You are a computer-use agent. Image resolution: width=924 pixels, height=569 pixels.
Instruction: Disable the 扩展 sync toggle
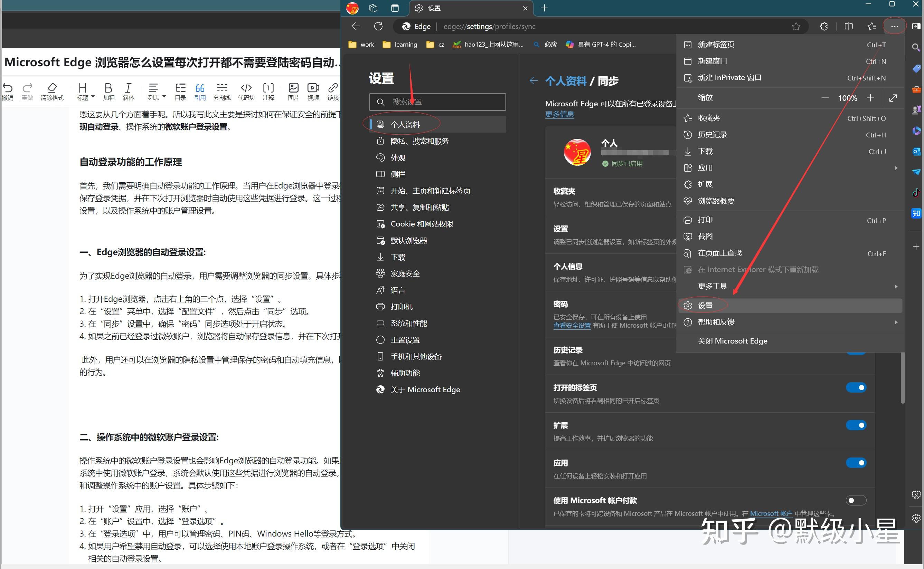point(856,425)
